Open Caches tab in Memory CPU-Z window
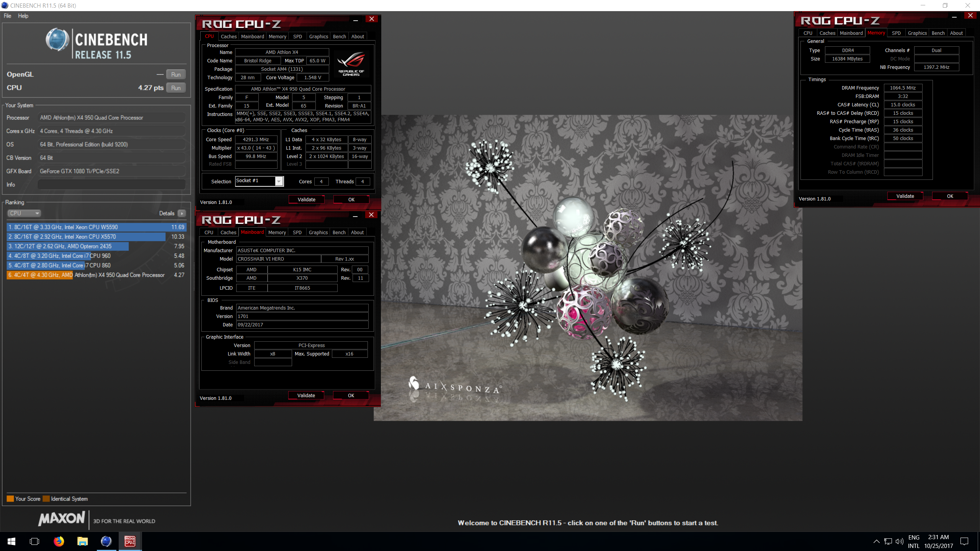 (x=827, y=33)
